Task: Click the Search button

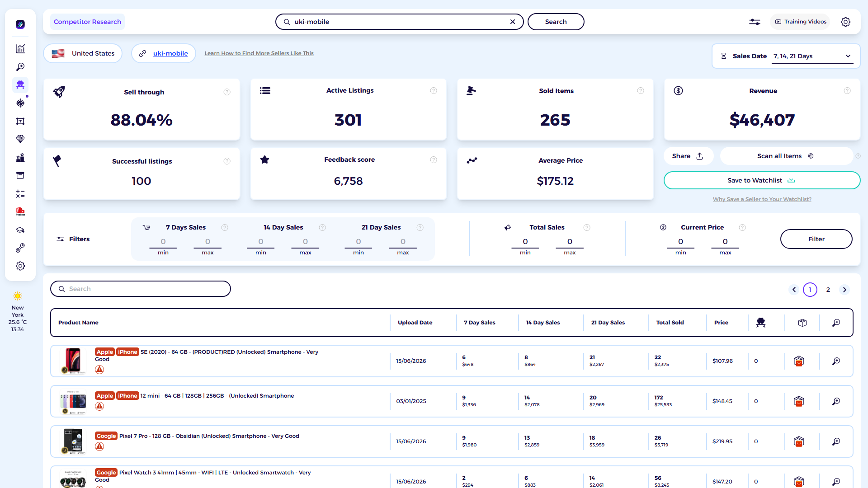Action: click(x=556, y=22)
